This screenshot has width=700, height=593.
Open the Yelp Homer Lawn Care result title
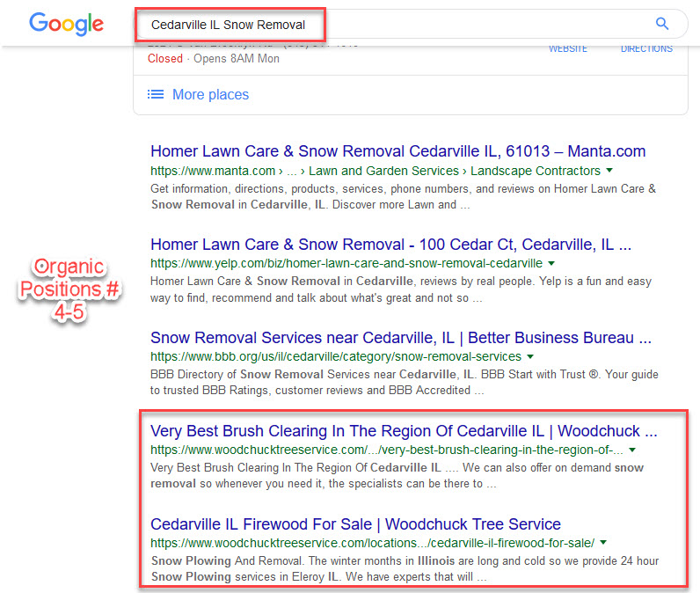coord(390,245)
